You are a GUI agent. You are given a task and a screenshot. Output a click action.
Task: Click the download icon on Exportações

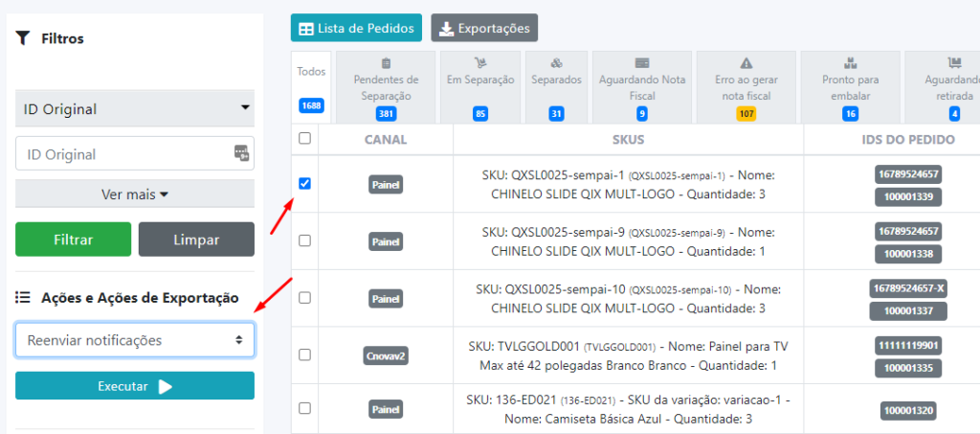pos(446,28)
